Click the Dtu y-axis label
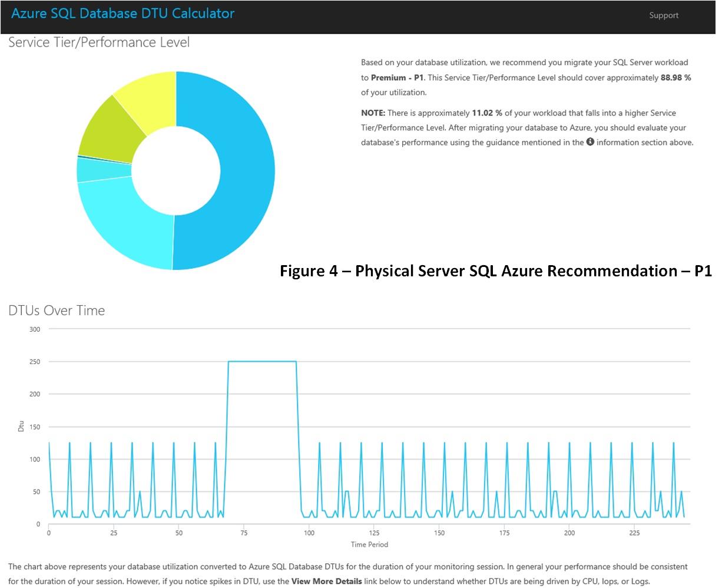 21,426
